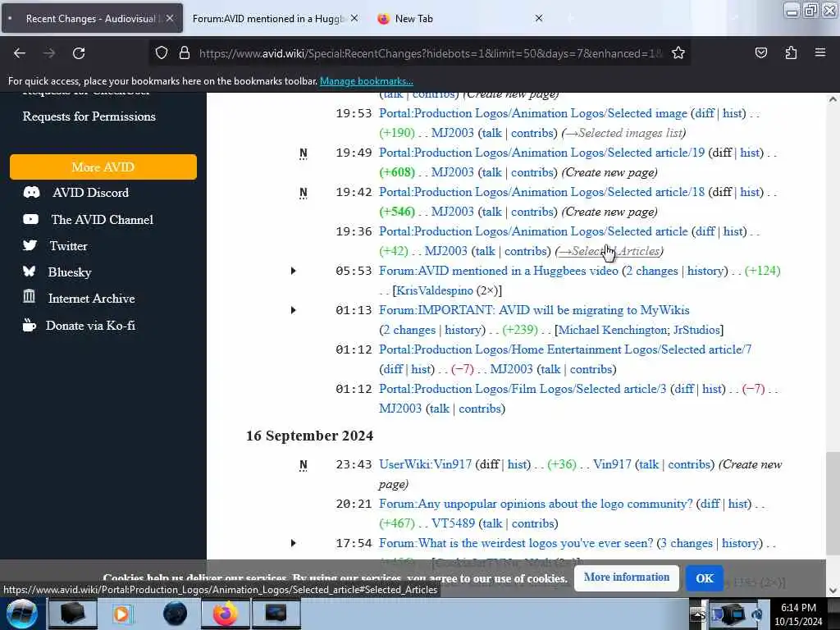Click the padlock site info icon
Image resolution: width=840 pixels, height=630 pixels.
click(x=185, y=53)
